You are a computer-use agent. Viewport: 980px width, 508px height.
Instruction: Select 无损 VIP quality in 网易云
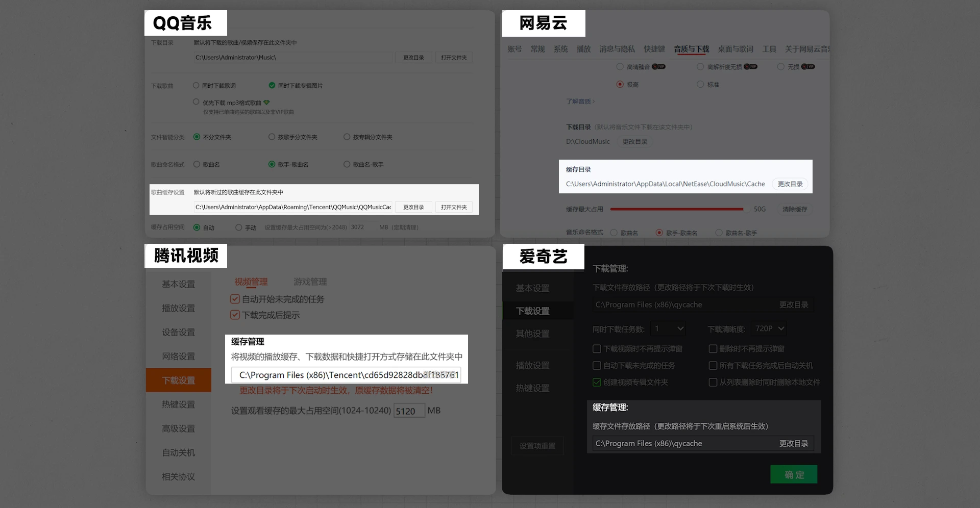pyautogui.click(x=780, y=67)
